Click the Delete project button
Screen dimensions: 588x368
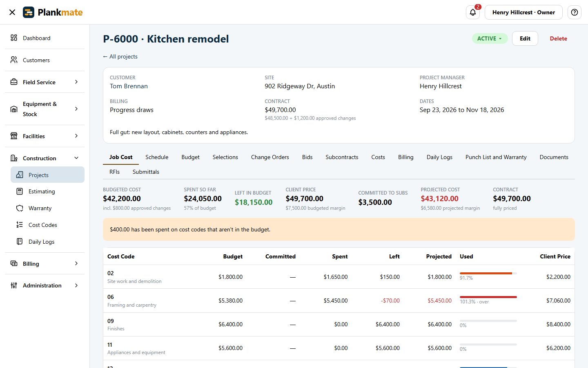click(558, 38)
